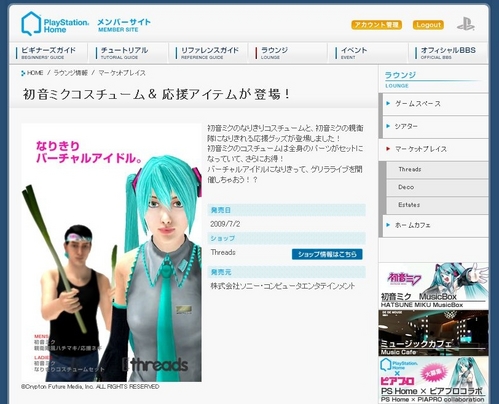
Task: Open the アカウント管理 account button
Action: point(376,25)
